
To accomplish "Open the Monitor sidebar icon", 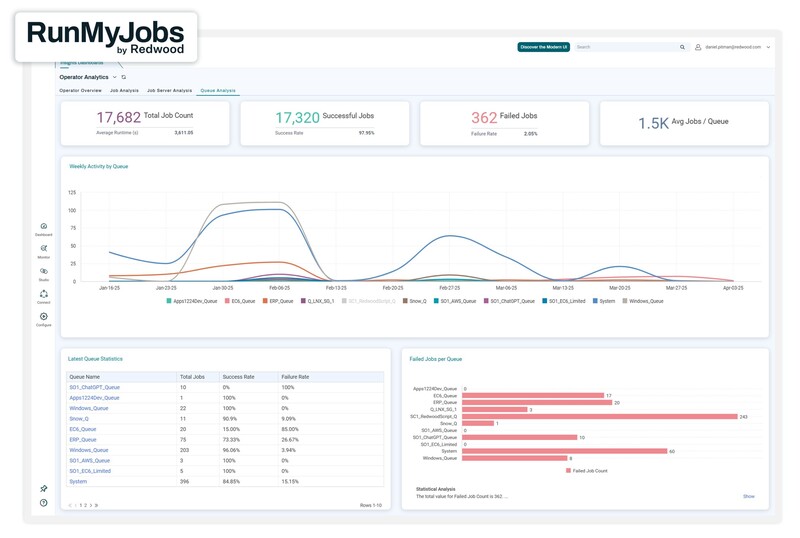I will (x=44, y=249).
